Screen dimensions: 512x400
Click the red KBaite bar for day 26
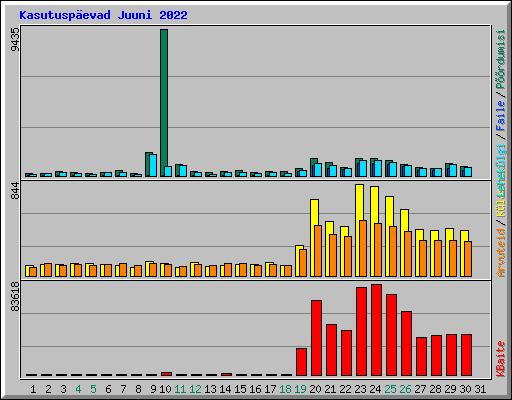pos(406,343)
